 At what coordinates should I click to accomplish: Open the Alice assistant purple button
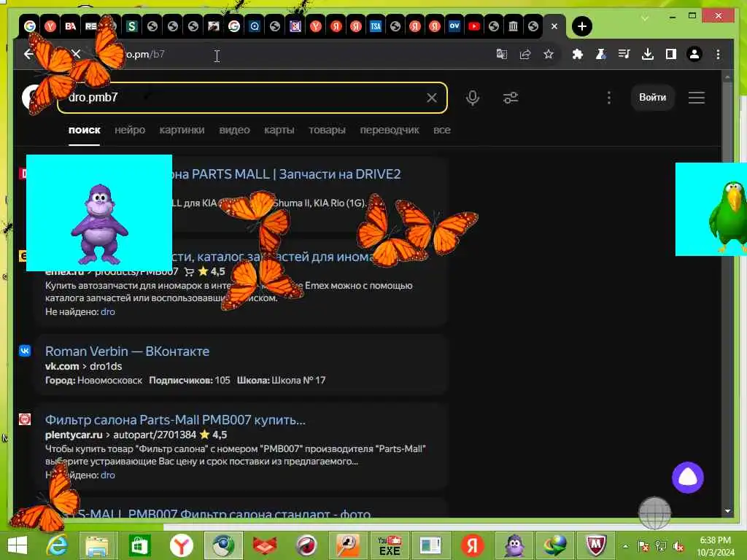click(x=687, y=477)
